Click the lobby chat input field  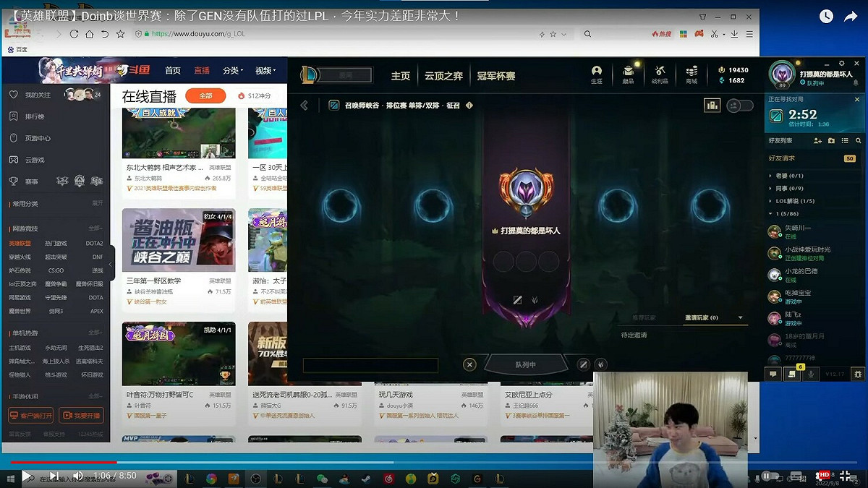click(x=370, y=365)
